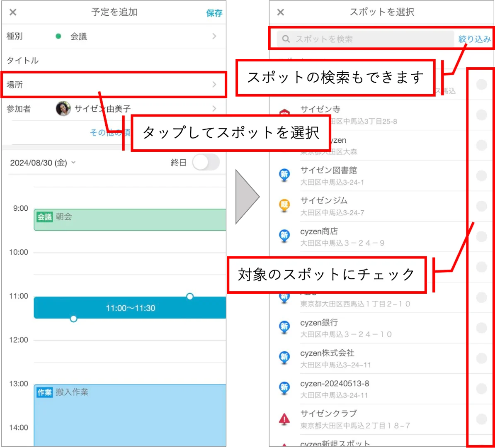Toggle the 終日 all-day switch

[x=206, y=162]
